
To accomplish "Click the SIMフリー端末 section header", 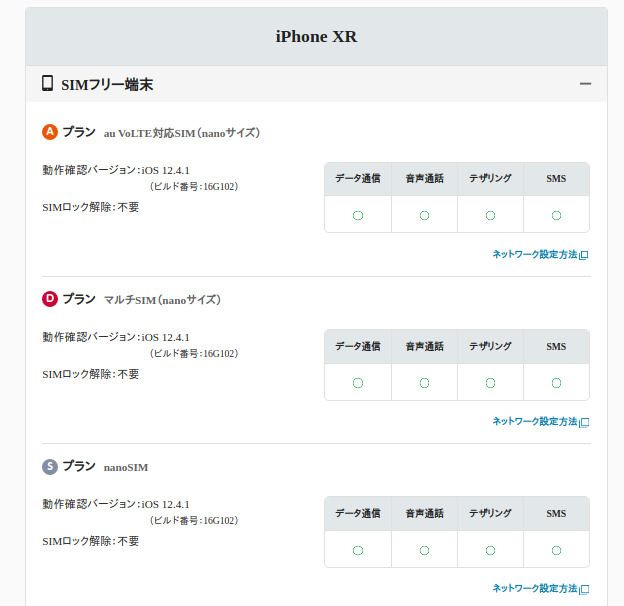I will click(x=107, y=85).
